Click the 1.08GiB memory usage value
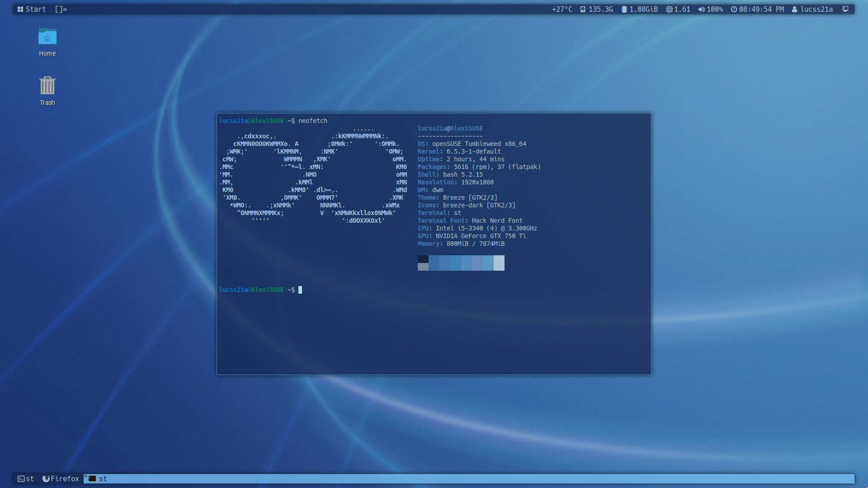The image size is (868, 488). [644, 9]
